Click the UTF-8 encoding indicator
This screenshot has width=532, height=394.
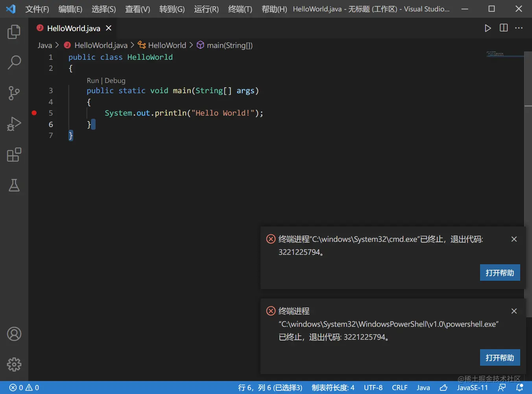pos(373,387)
